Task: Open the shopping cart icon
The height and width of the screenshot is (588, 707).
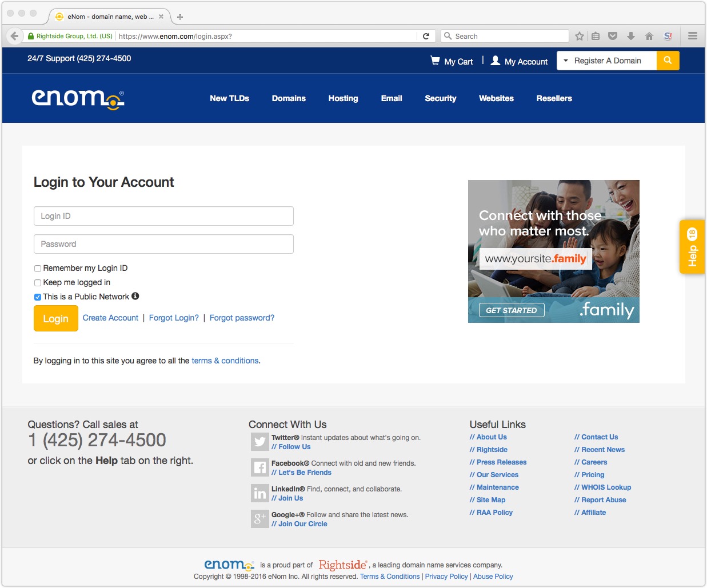Action: (x=436, y=61)
